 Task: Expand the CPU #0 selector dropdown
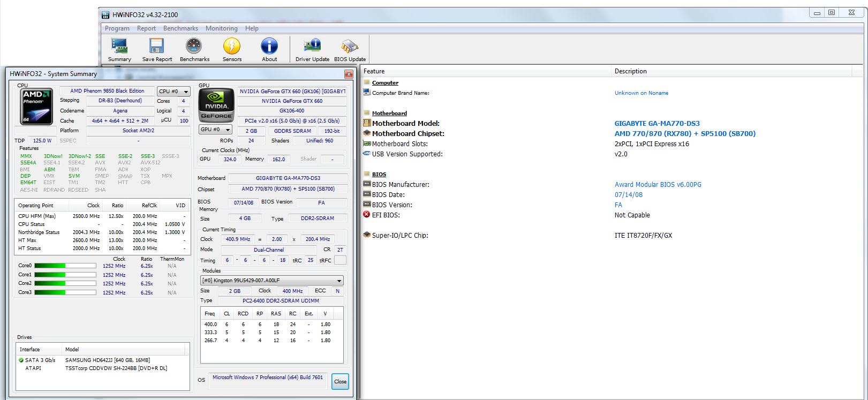pos(174,92)
